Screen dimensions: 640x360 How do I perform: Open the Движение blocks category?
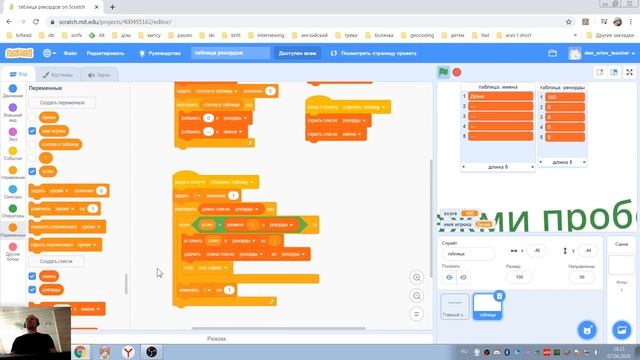click(x=13, y=91)
